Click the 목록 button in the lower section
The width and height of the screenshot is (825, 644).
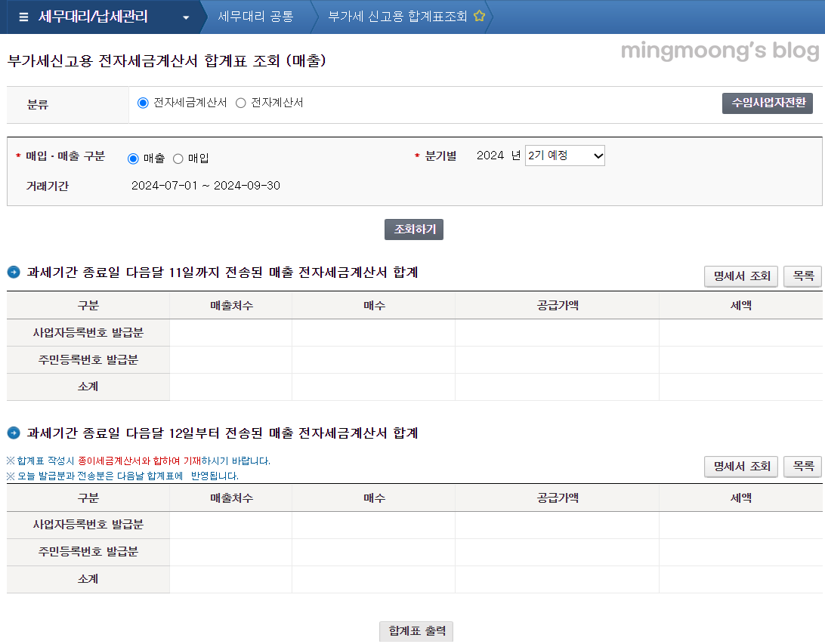pos(802,467)
